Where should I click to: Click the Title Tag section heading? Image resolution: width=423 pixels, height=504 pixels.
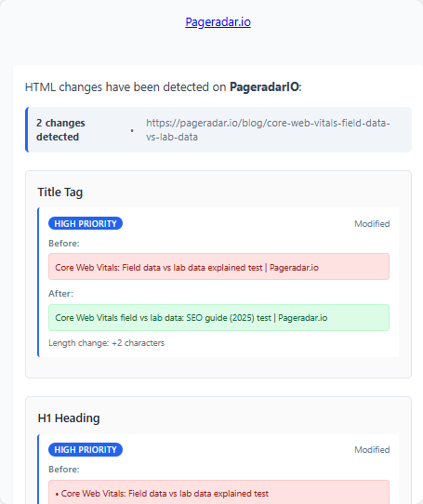pyautogui.click(x=60, y=192)
